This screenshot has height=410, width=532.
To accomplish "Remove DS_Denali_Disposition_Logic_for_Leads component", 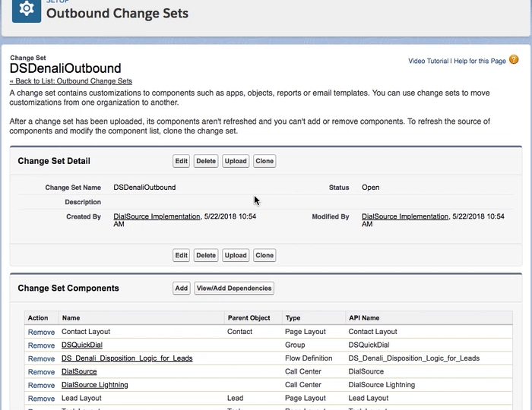I will pyautogui.click(x=41, y=358).
